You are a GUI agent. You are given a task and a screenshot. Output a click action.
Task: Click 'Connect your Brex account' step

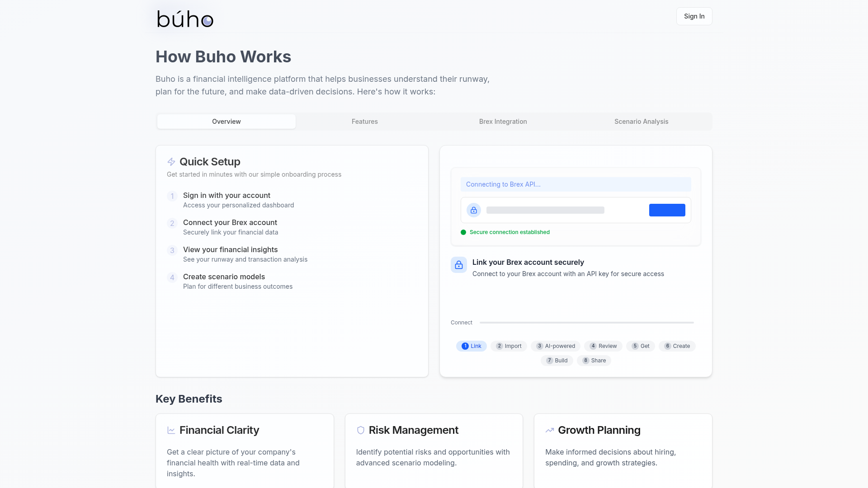point(230,222)
